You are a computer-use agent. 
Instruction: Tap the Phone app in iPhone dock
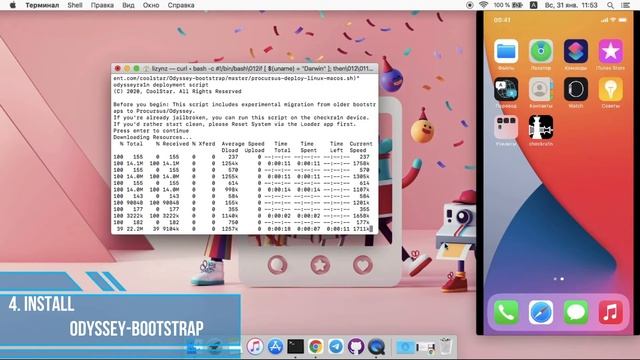506,312
